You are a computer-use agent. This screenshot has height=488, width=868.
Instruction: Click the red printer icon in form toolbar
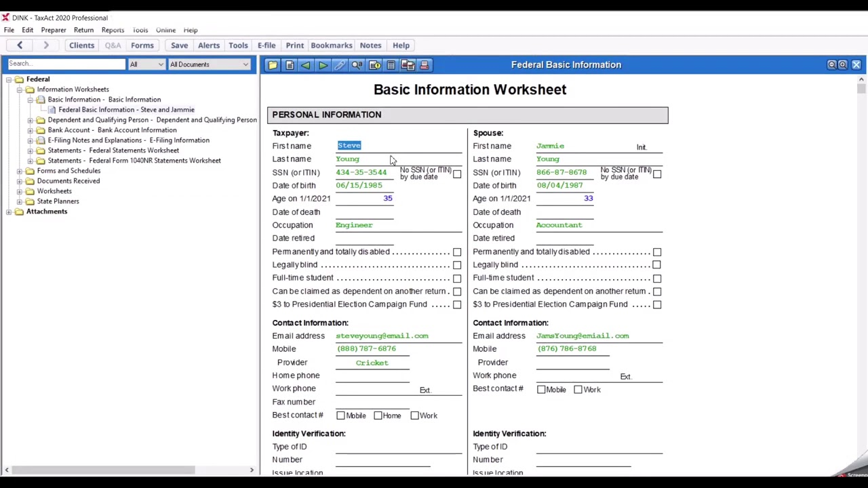pos(425,65)
